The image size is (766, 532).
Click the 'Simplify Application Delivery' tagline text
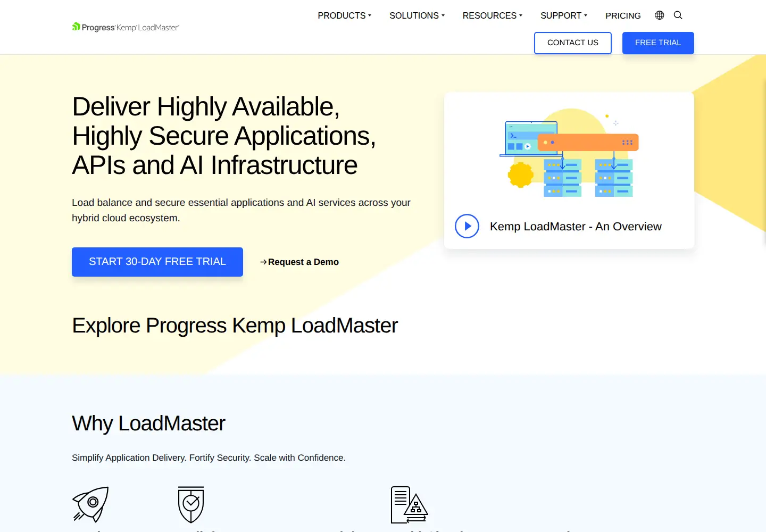[209, 458]
